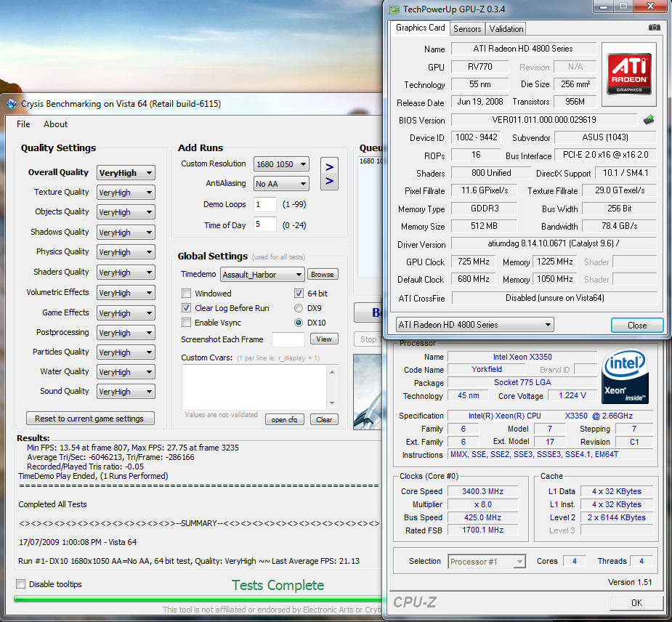Open the Game Effects dropdown
Image resolution: width=672 pixels, height=622 pixels.
126,313
